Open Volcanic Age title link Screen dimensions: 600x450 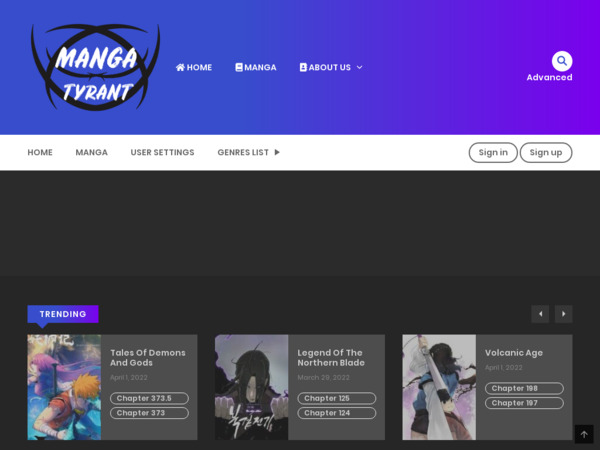click(514, 353)
